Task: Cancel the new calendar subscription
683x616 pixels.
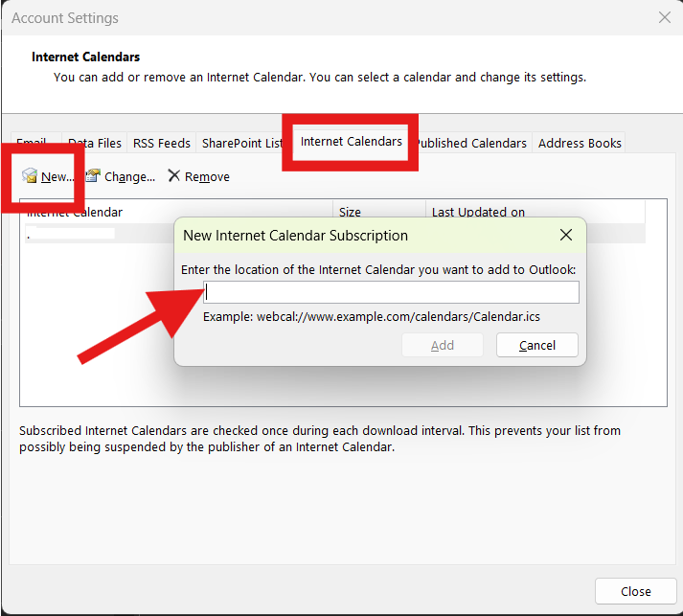Action: click(x=537, y=345)
